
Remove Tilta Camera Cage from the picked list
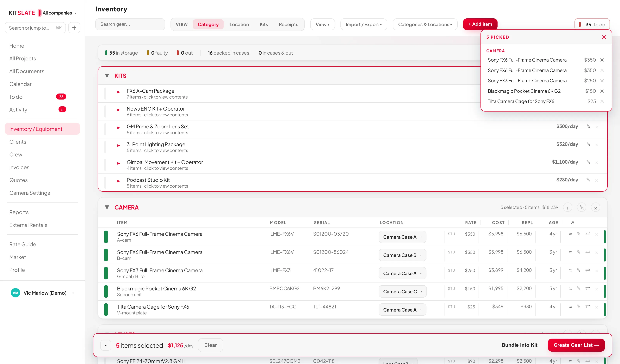pos(602,101)
